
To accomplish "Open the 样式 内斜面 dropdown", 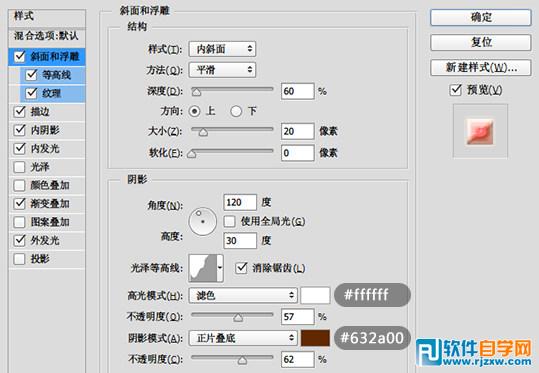I will coord(222,49).
